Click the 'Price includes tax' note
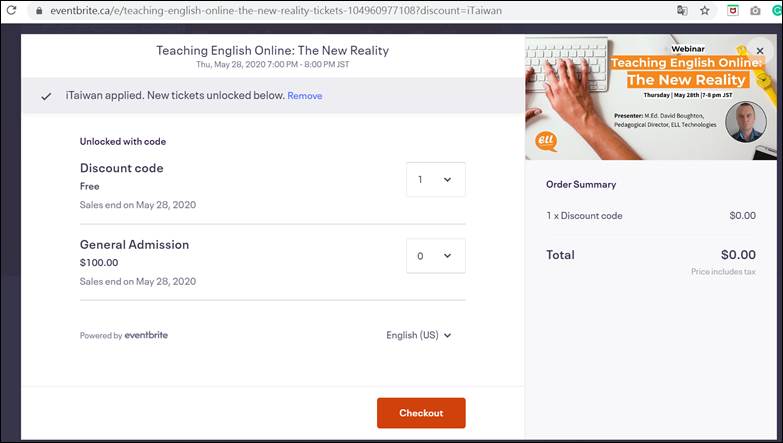 tap(723, 272)
